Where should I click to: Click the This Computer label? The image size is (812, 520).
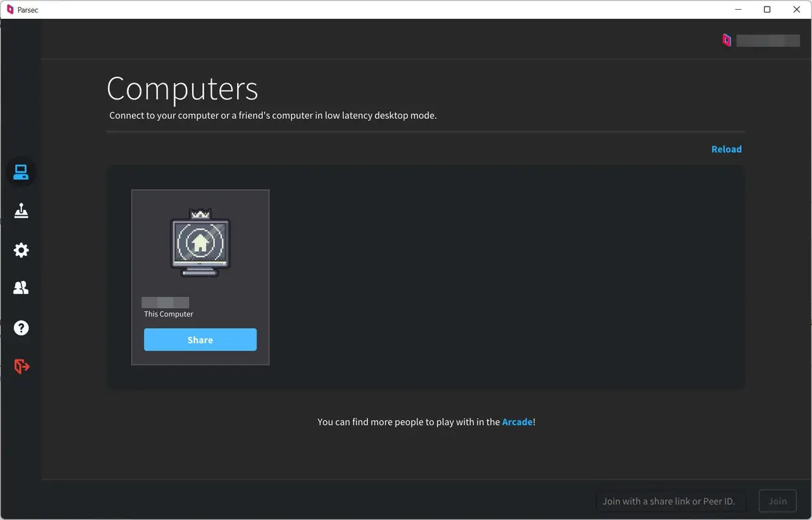coord(168,313)
